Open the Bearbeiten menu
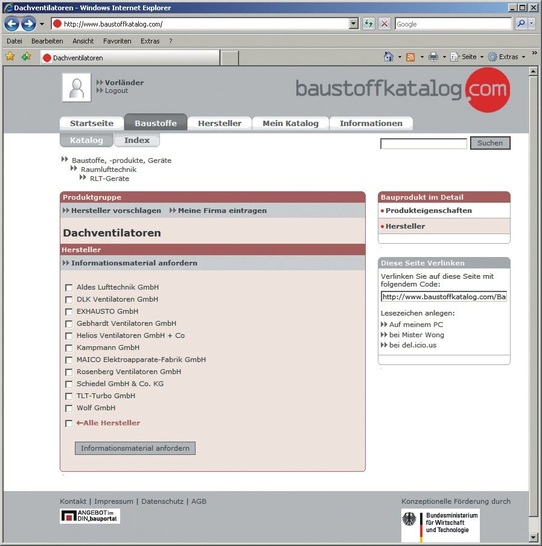 point(47,41)
